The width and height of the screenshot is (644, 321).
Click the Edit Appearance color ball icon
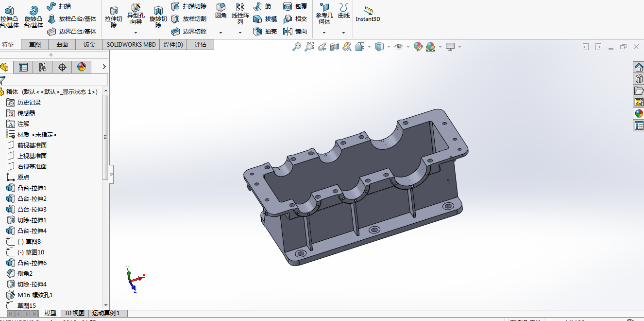click(418, 47)
